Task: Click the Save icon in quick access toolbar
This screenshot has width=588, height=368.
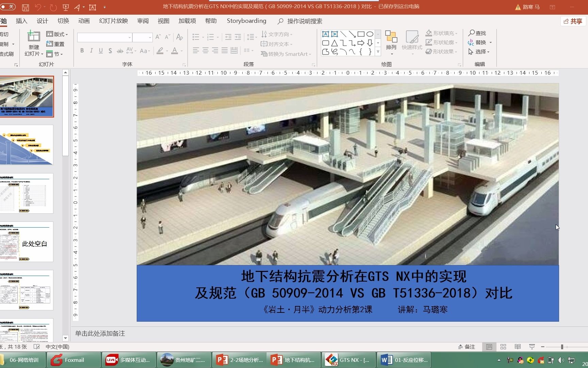Action: coord(25,7)
